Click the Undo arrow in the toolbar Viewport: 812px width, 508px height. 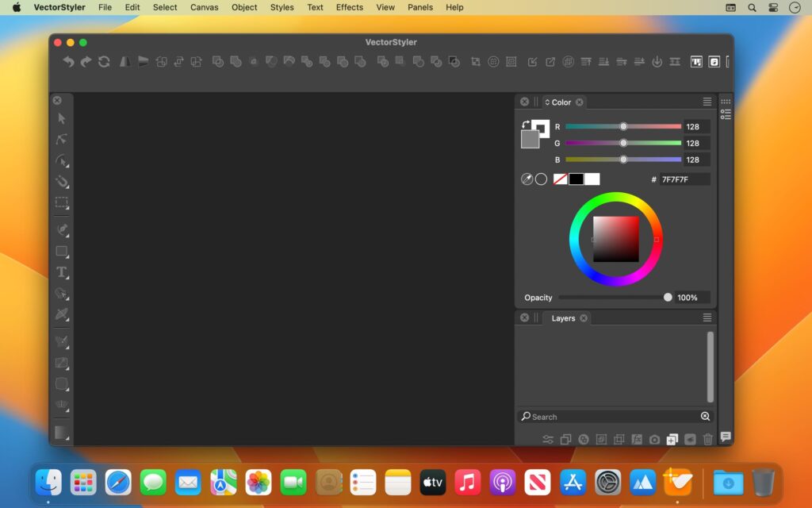tap(67, 61)
